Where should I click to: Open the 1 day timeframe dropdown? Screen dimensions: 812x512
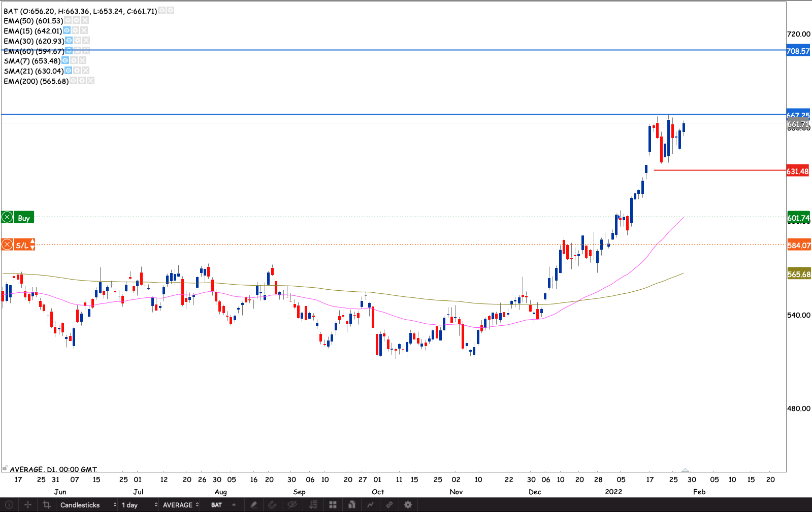point(139,505)
